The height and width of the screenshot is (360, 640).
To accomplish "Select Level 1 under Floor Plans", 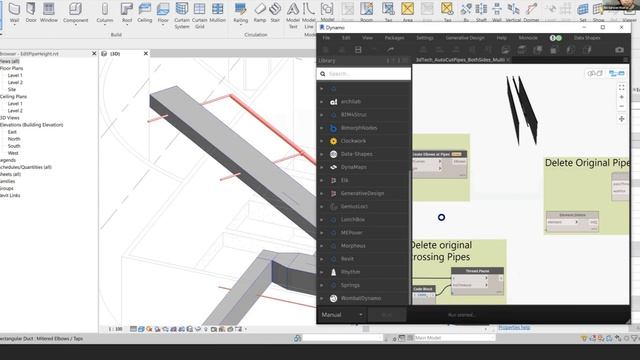I will pyautogui.click(x=15, y=76).
